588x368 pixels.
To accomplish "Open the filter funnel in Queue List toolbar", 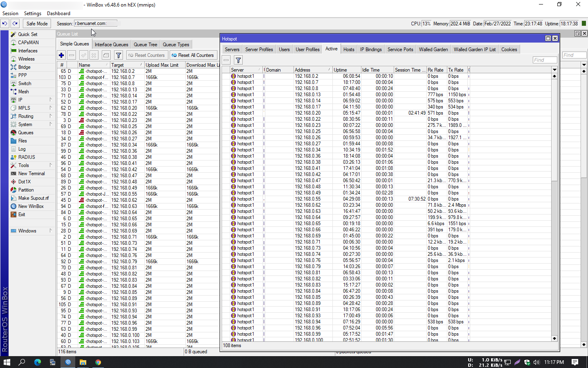I will [119, 55].
